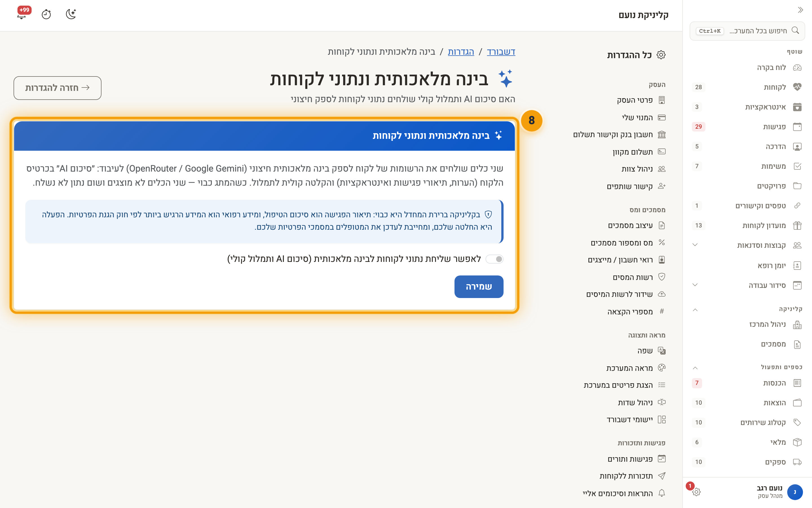Click the לקוחות heart icon
The width and height of the screenshot is (812, 508).
[797, 87]
